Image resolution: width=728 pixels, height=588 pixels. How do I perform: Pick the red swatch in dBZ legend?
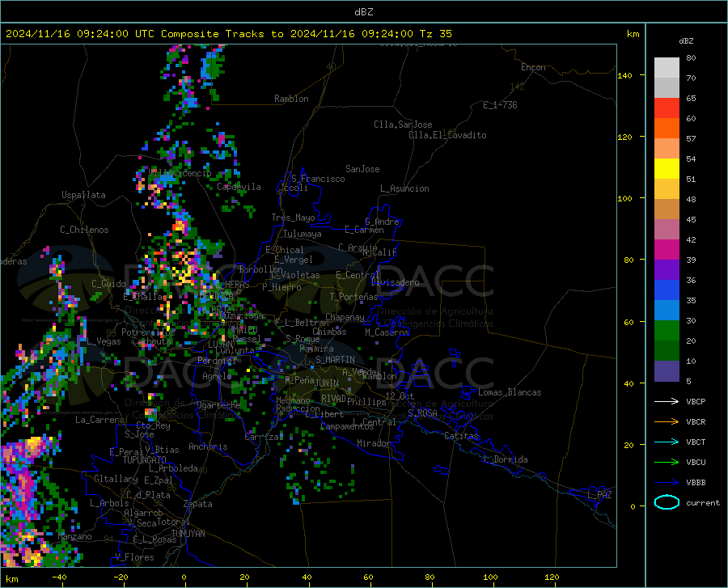point(667,108)
